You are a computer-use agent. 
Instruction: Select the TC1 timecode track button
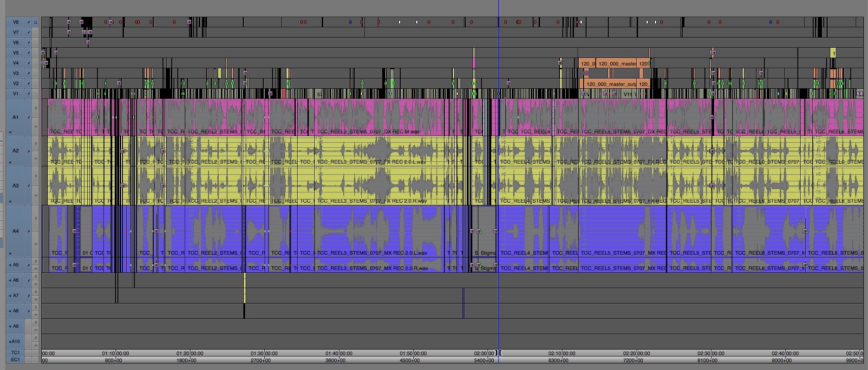(x=16, y=353)
